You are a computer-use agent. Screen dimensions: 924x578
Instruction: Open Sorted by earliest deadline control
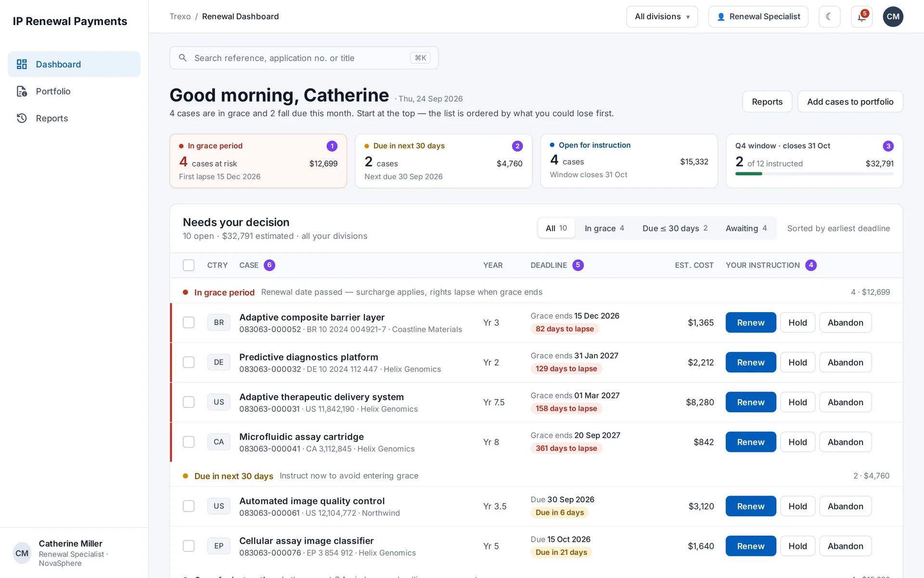pyautogui.click(x=838, y=228)
